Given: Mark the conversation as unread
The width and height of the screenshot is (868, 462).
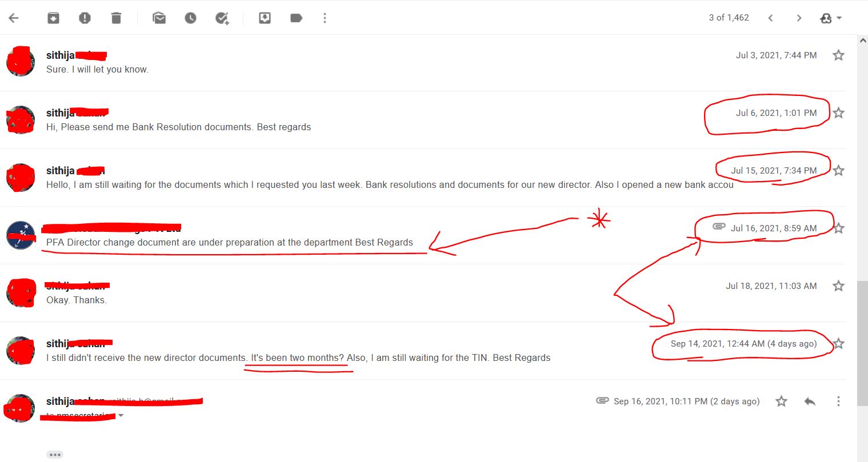Looking at the screenshot, I should point(159,18).
